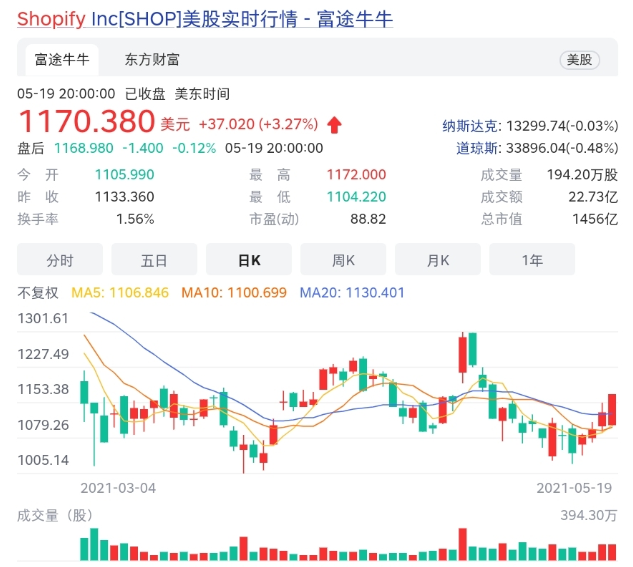This screenshot has width=633, height=567.
Task: Click the 成交额 value 22.73亿
Action: 593,197
